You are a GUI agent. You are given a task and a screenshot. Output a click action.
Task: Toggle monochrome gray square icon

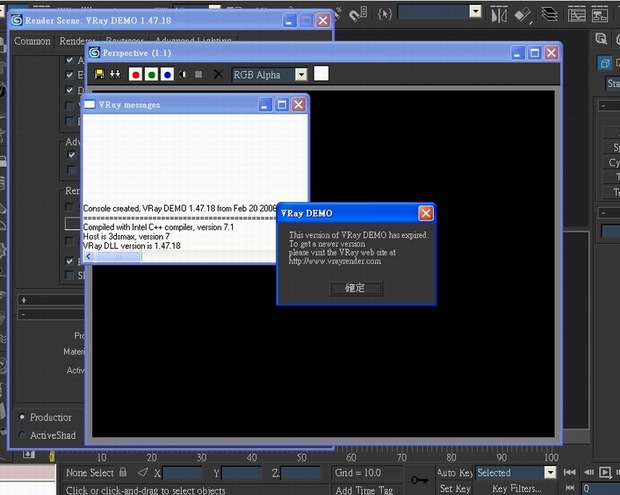pos(198,74)
